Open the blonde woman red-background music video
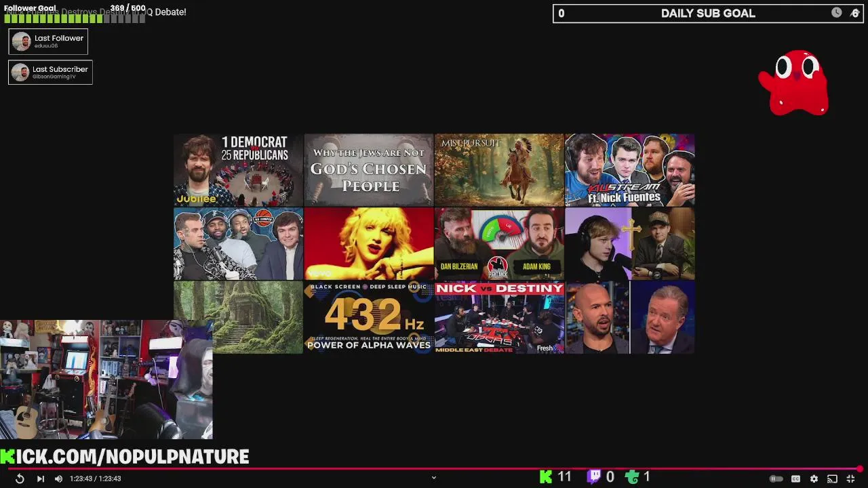 pyautogui.click(x=368, y=243)
